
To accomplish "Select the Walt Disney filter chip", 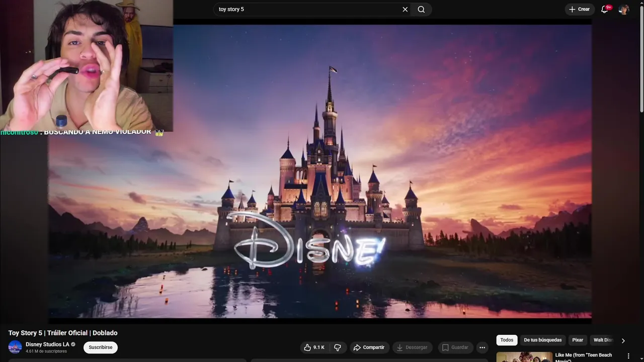I will pos(603,340).
